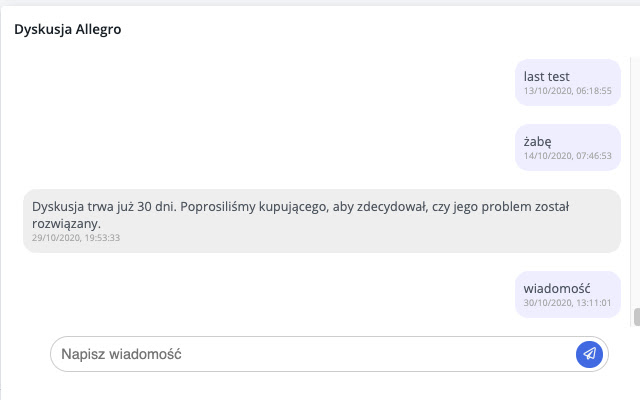
Task: Click the "Dyskusja Allegro" header title
Action: click(x=68, y=29)
